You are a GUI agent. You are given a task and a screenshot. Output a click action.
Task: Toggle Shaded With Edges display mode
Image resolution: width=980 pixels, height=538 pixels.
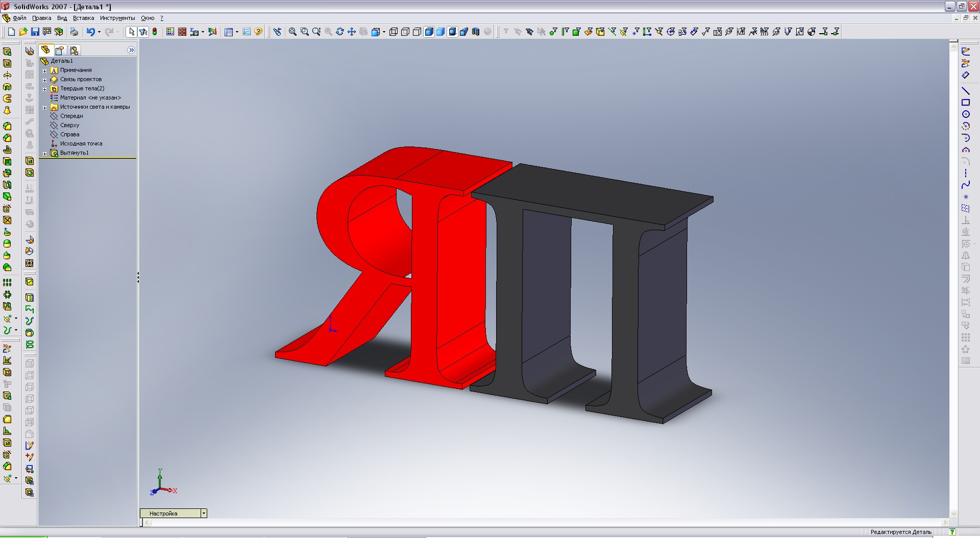pyautogui.click(x=429, y=32)
